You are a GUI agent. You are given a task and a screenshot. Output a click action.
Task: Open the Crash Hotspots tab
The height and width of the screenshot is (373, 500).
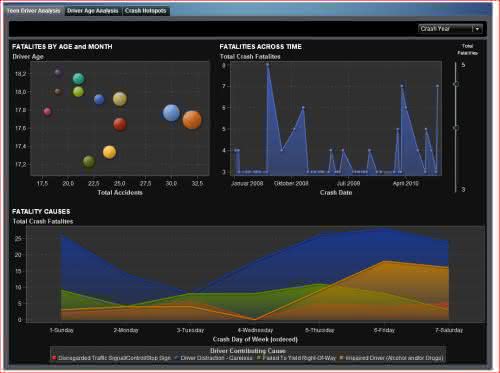146,11
